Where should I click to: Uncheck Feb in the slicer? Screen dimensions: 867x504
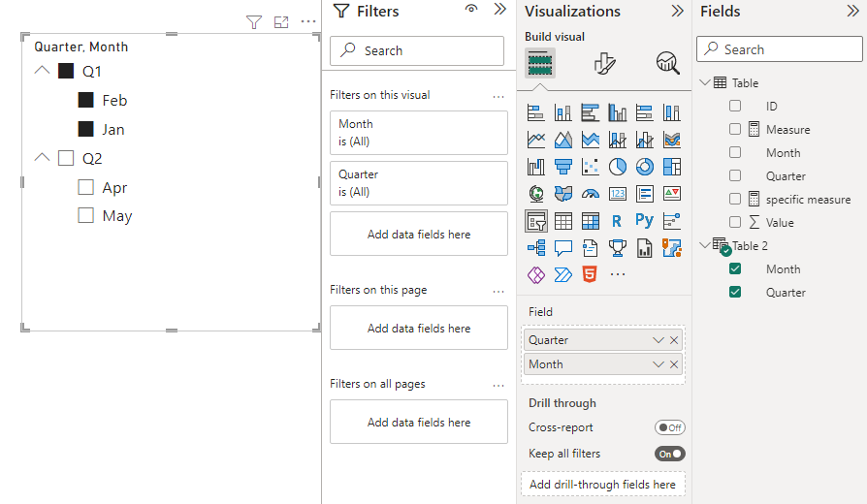click(85, 100)
